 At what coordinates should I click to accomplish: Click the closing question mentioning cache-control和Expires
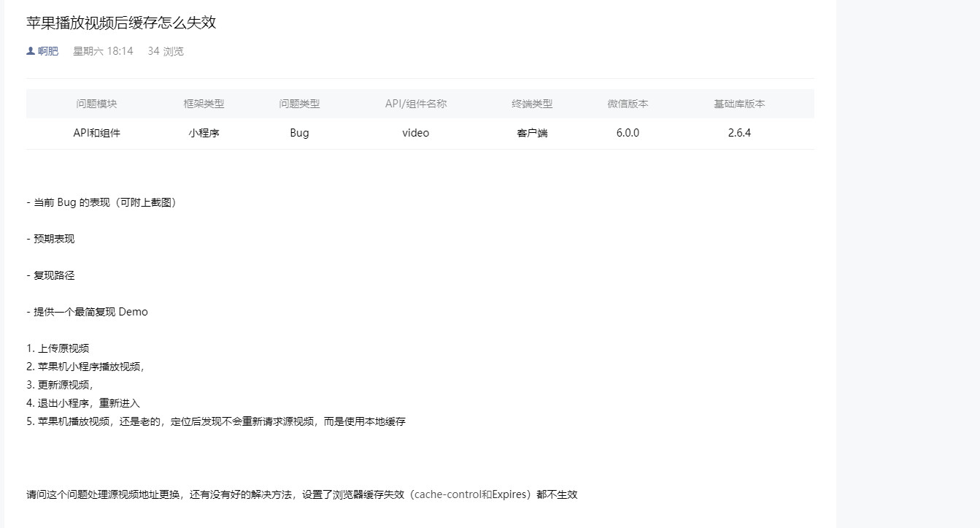point(302,494)
